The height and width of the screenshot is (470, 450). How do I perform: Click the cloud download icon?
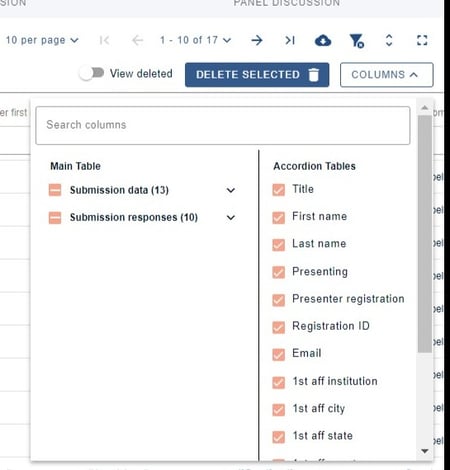coord(323,41)
